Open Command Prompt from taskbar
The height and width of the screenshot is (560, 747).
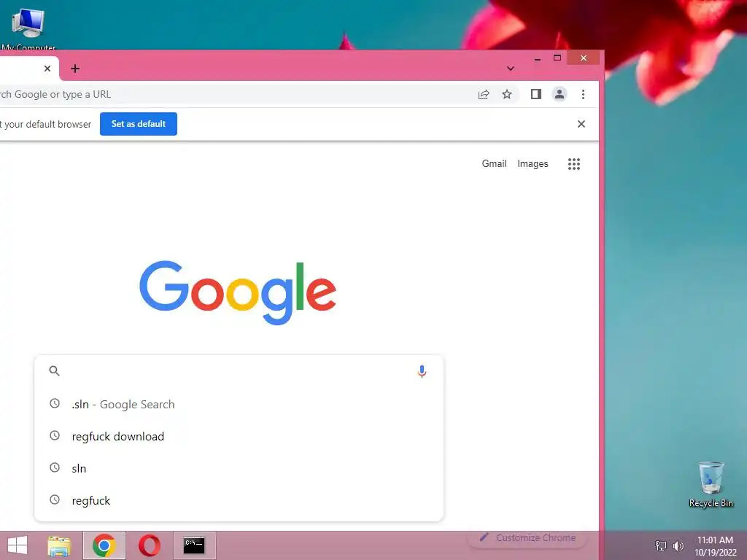[194, 545]
